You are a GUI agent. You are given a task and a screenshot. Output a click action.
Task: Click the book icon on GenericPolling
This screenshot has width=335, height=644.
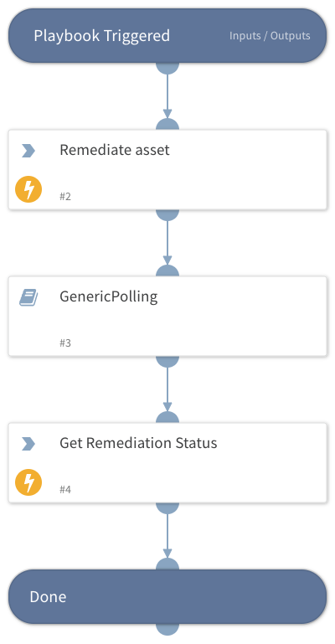pos(28,297)
